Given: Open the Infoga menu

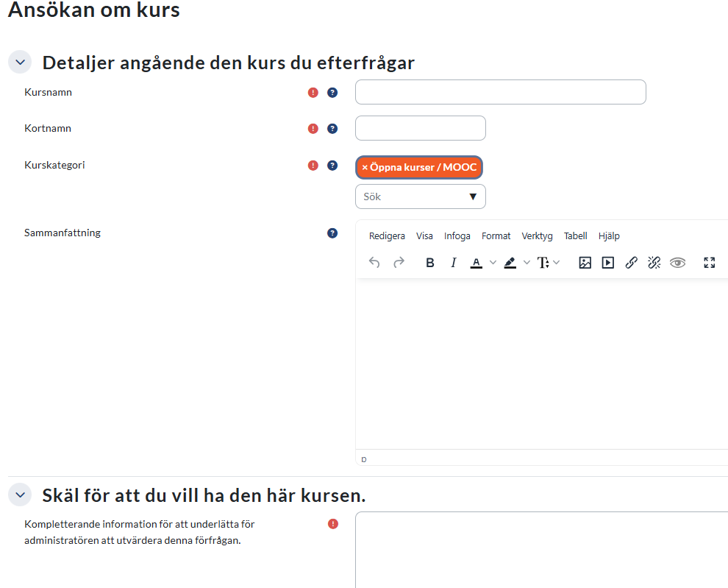Looking at the screenshot, I should pyautogui.click(x=457, y=236).
